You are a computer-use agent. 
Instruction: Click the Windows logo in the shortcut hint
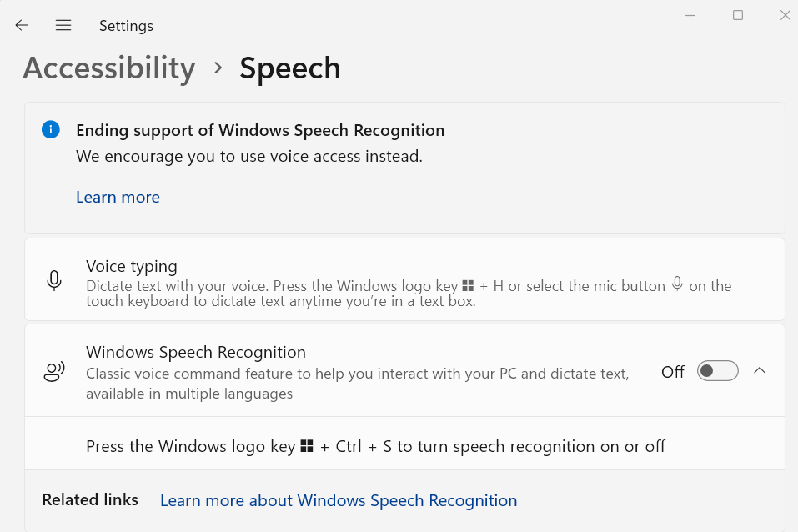click(x=307, y=446)
